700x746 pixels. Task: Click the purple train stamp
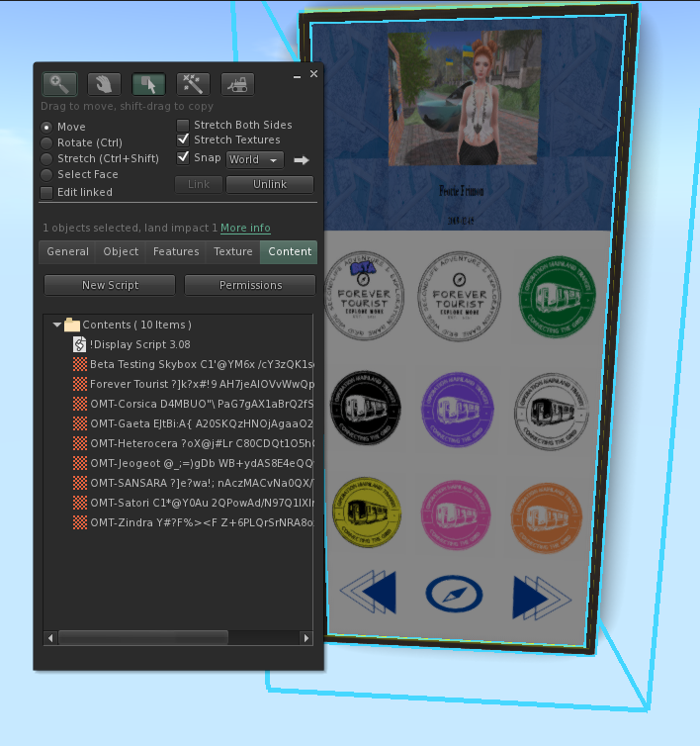click(x=458, y=410)
